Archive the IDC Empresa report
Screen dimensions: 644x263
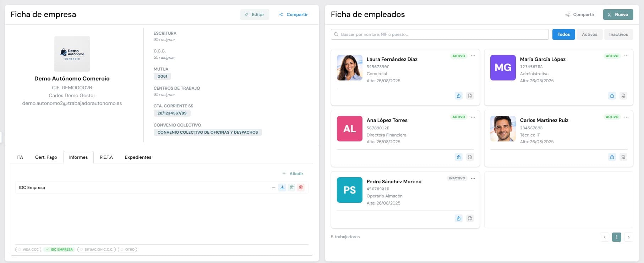tap(291, 188)
